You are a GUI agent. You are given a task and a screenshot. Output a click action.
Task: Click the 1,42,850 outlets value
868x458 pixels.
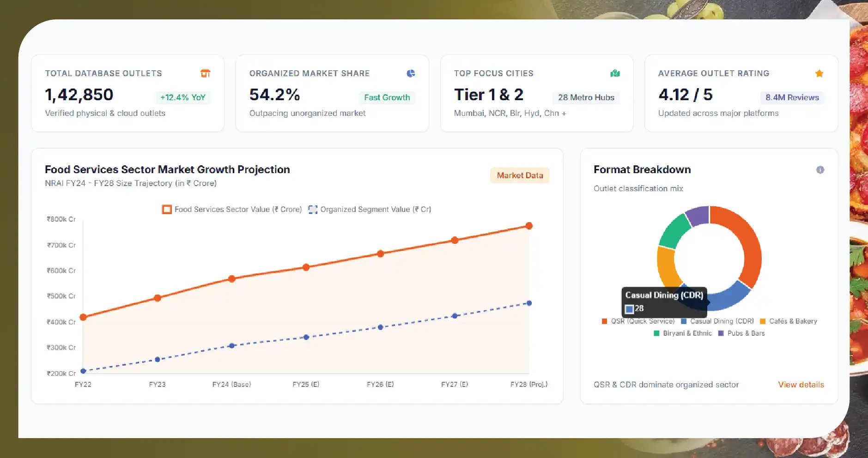click(x=79, y=95)
